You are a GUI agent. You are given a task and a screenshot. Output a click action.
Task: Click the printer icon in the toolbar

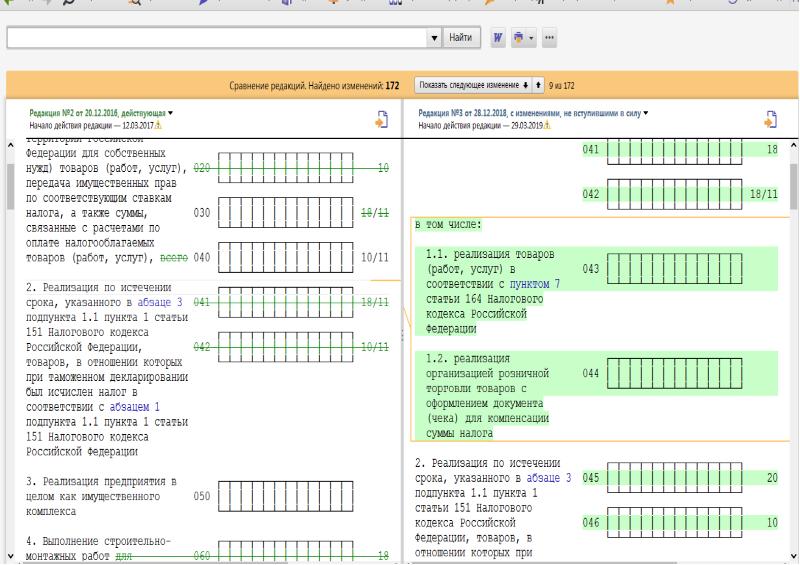[518, 37]
